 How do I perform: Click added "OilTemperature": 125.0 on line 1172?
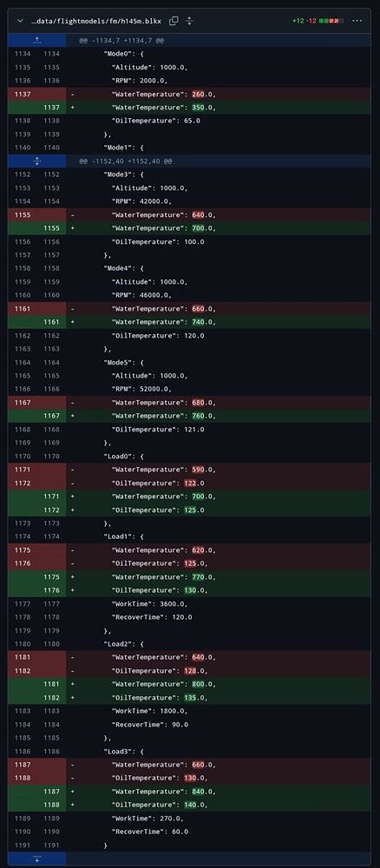(x=158, y=510)
